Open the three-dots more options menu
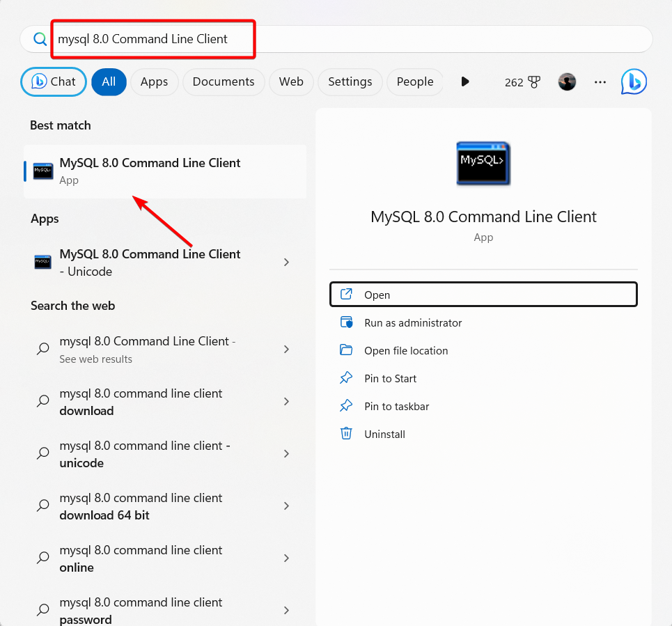 600,82
